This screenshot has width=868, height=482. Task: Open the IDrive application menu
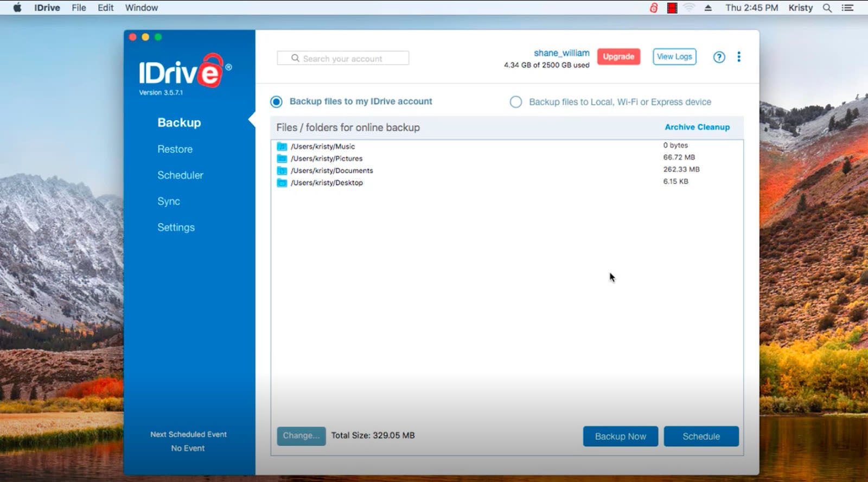(x=47, y=8)
